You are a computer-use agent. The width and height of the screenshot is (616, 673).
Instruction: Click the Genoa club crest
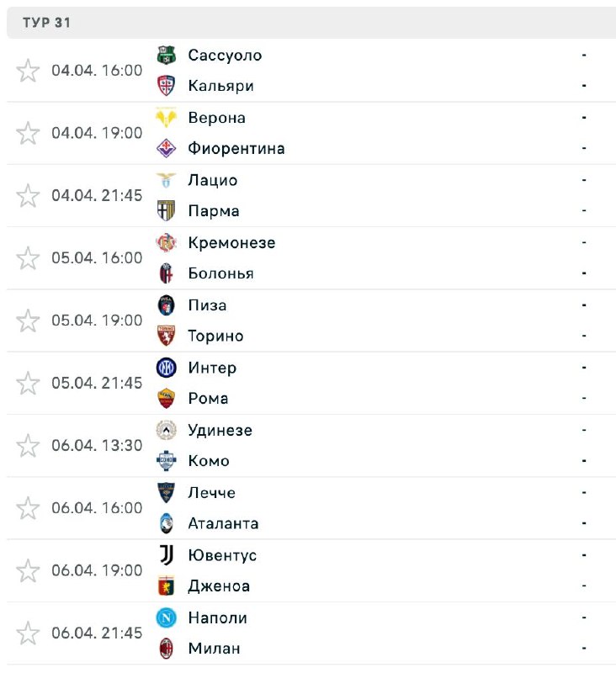point(167,586)
